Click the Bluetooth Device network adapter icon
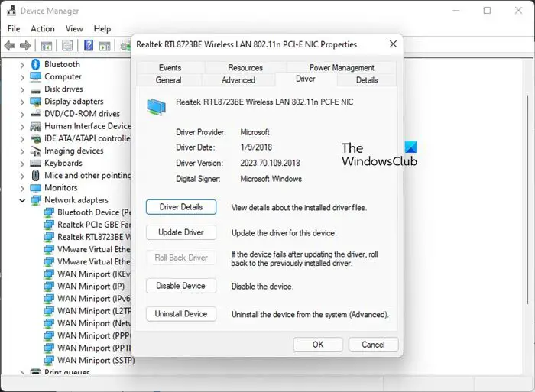Viewport: 535px width, 392px height. pyautogui.click(x=49, y=212)
